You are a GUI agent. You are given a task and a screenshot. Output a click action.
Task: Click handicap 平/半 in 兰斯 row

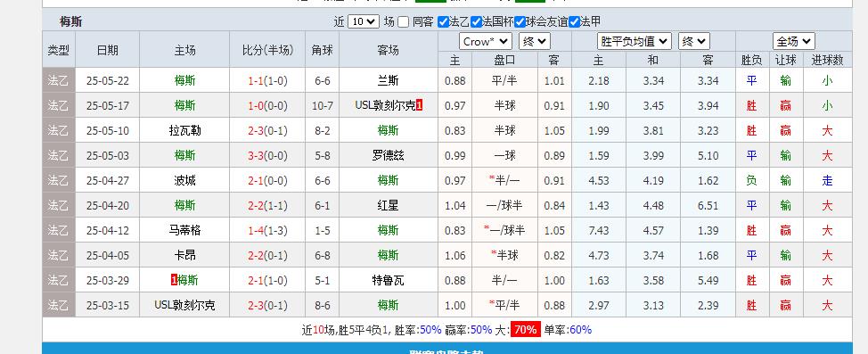[x=505, y=81]
